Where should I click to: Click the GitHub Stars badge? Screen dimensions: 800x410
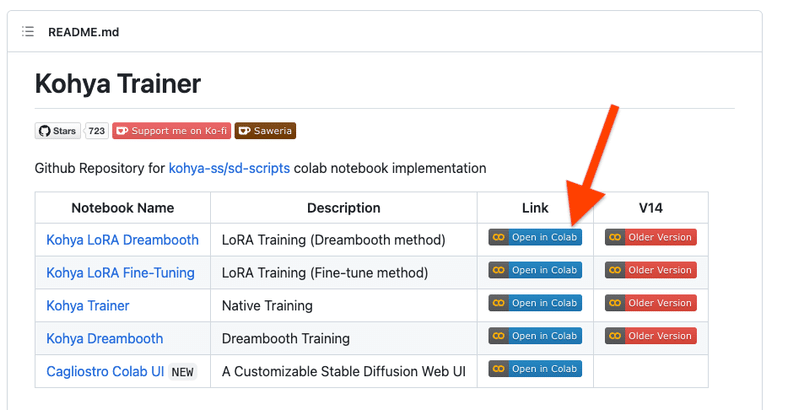(57, 131)
